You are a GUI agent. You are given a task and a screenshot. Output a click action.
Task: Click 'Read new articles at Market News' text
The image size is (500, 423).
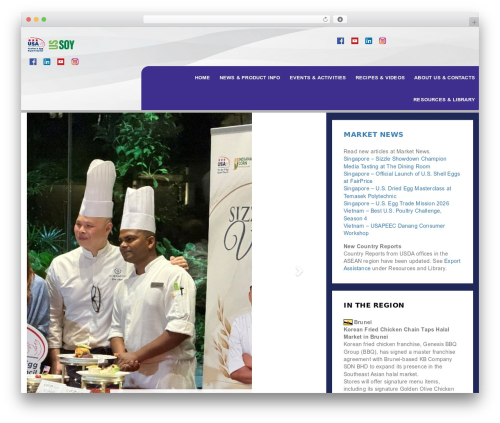(387, 151)
